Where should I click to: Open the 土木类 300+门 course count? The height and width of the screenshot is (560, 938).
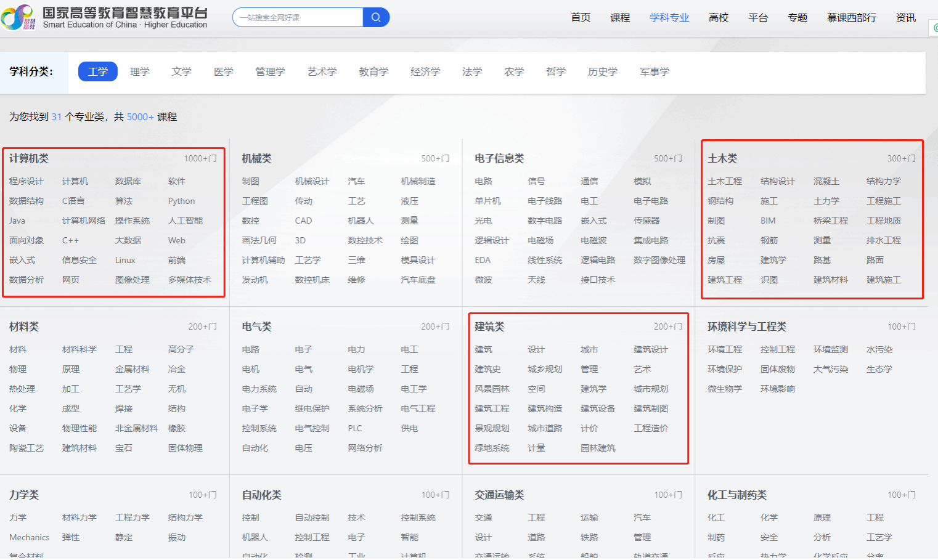click(x=901, y=158)
